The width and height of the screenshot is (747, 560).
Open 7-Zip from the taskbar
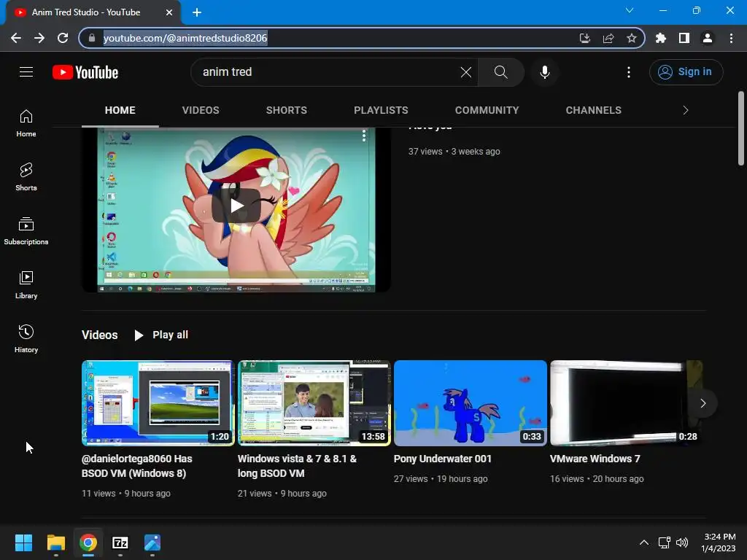(x=120, y=542)
